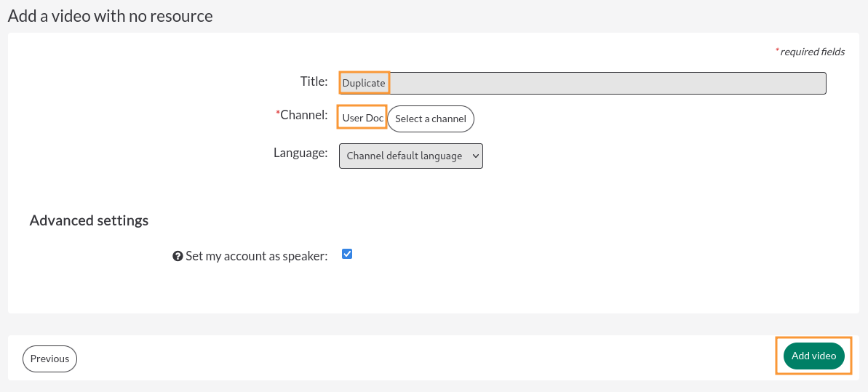The image size is (868, 392).
Task: Click the required fields note
Action: (x=813, y=52)
